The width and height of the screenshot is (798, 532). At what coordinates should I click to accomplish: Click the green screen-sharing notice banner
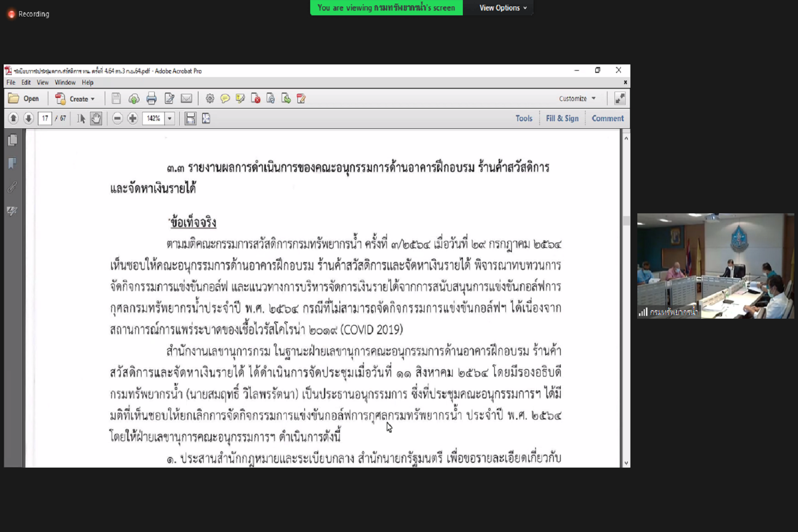point(386,7)
